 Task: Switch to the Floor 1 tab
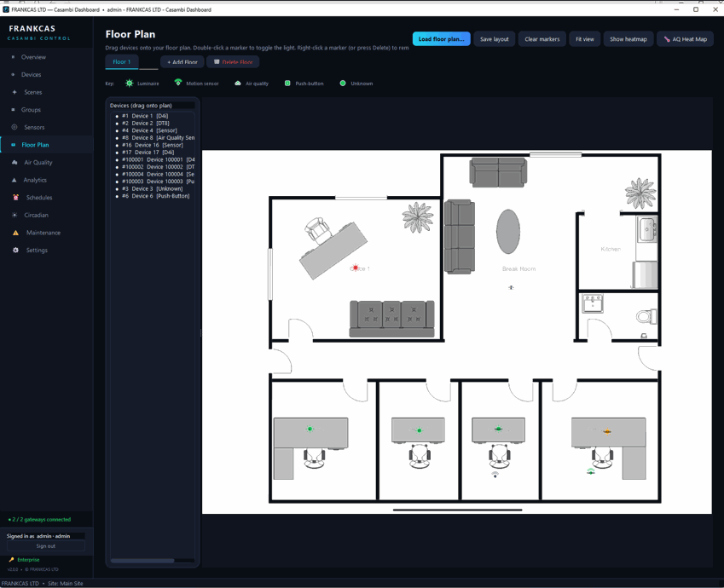[x=122, y=62]
